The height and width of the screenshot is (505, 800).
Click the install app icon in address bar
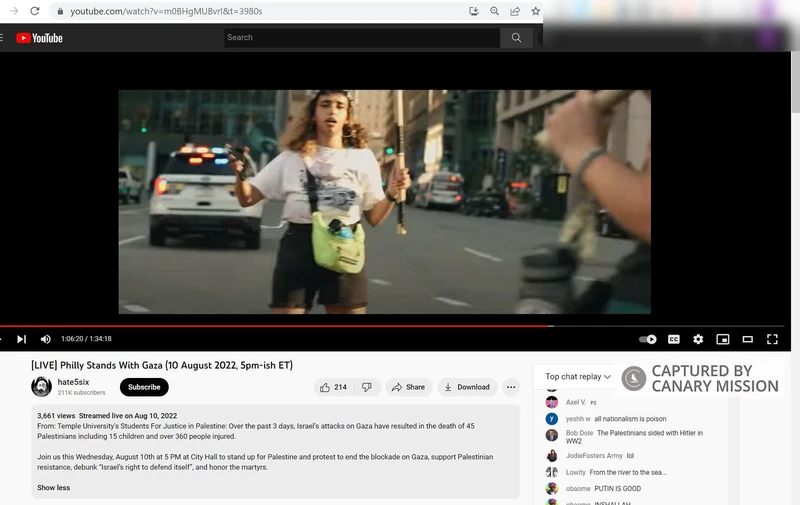point(474,11)
